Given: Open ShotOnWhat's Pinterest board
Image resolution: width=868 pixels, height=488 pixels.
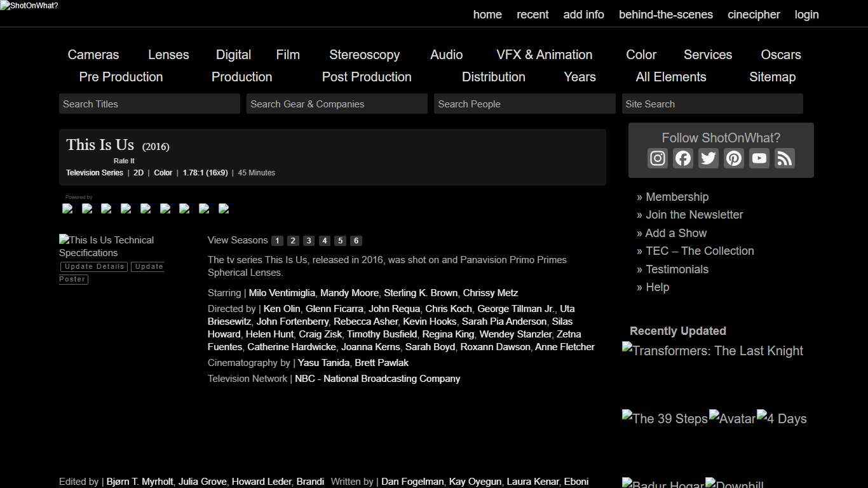Looking at the screenshot, I should point(733,158).
